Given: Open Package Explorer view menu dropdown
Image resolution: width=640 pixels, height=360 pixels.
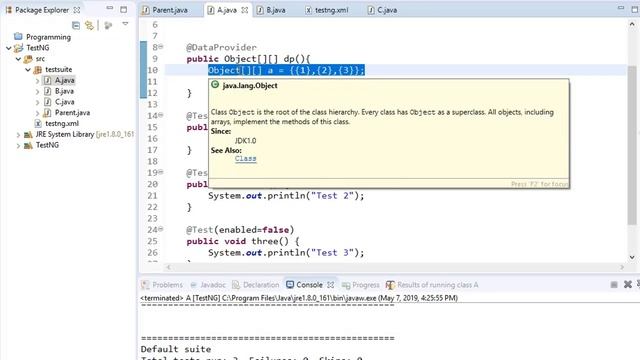Looking at the screenshot, I should pyautogui.click(x=125, y=24).
